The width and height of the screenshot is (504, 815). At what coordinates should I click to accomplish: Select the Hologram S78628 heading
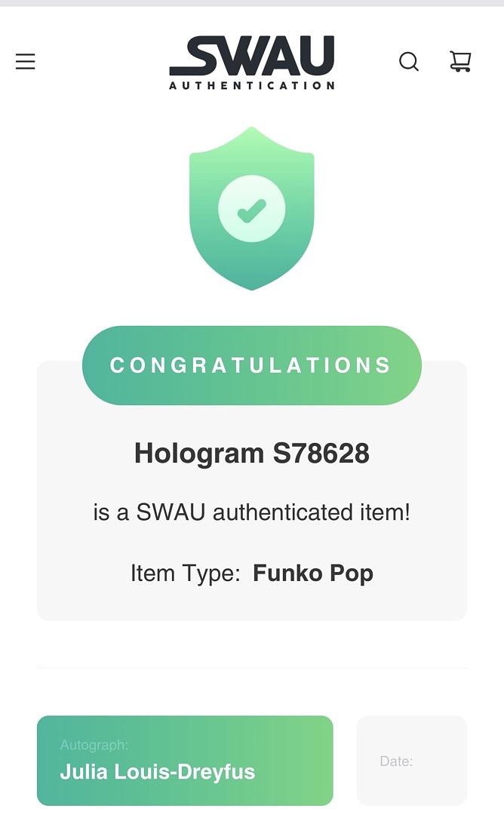252,453
